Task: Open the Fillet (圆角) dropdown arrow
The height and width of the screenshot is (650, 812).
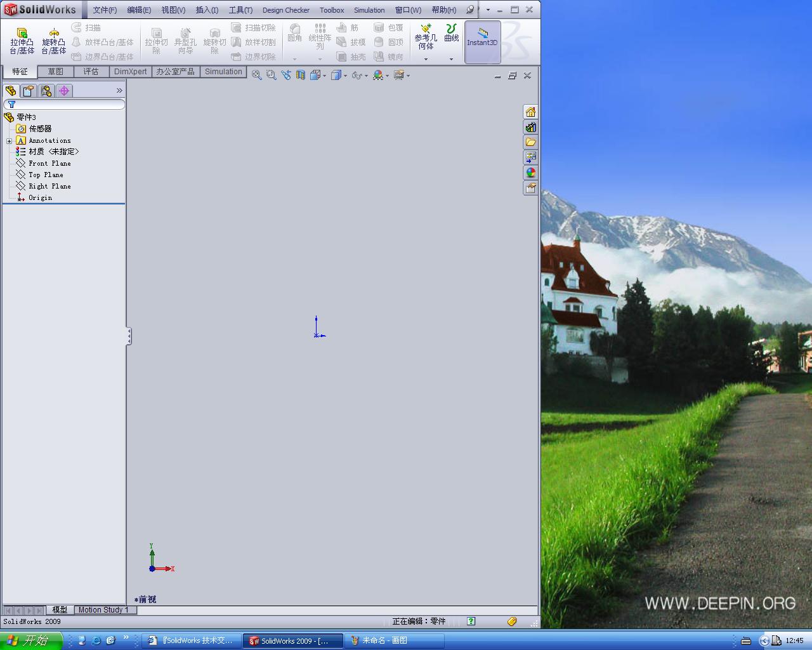Action: 295,59
